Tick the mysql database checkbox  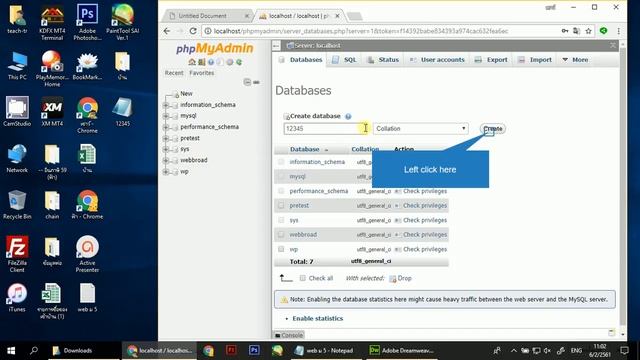[281, 176]
